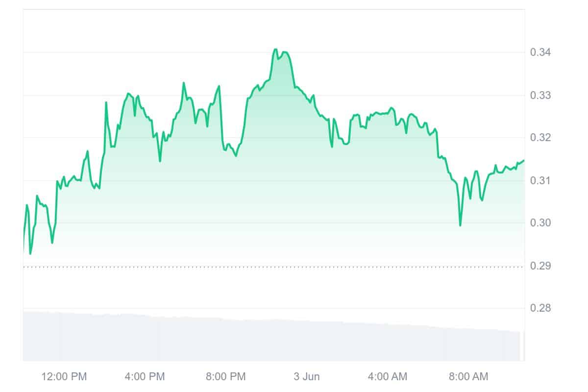Click the 4:00 PM time label
The image size is (588, 392).
145,377
